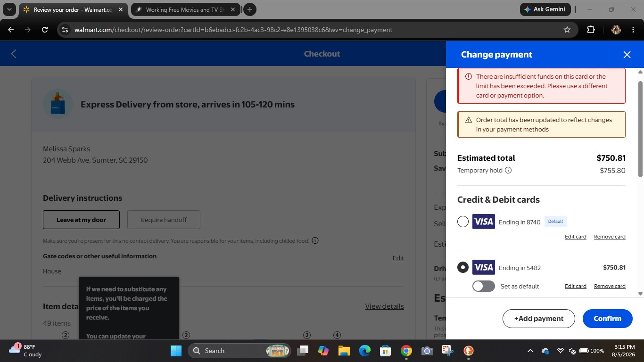Select the Visa card ending in 8740

[463, 222]
